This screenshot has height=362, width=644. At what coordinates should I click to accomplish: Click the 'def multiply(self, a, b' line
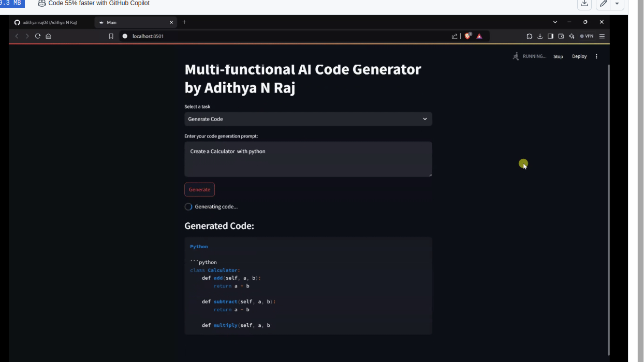coord(236,325)
